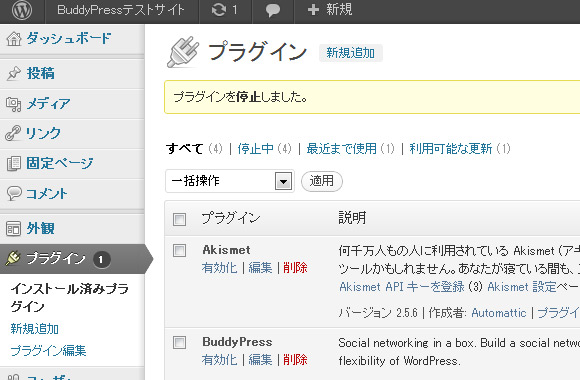Click the プラグイン column header
The width and height of the screenshot is (580, 380).
point(231,218)
